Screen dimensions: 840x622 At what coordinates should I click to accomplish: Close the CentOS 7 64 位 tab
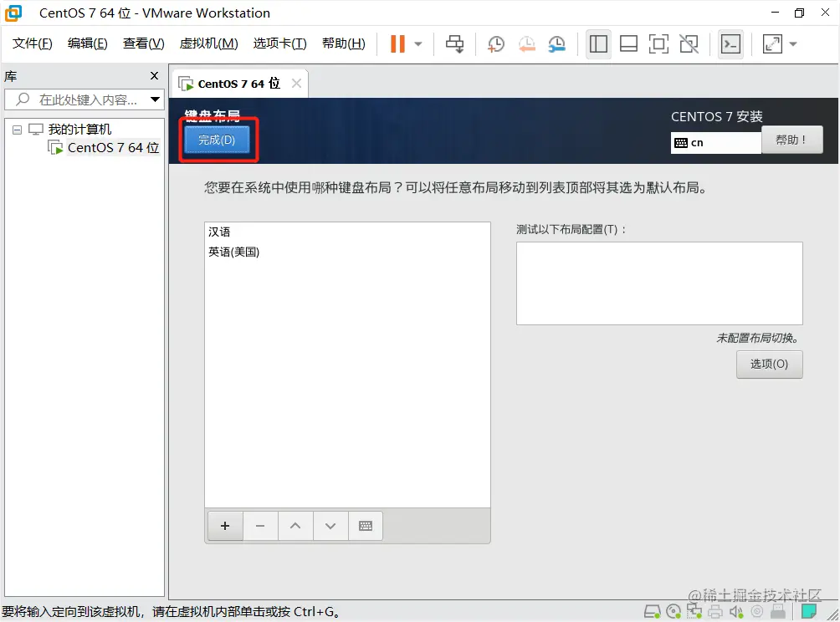pyautogui.click(x=296, y=84)
